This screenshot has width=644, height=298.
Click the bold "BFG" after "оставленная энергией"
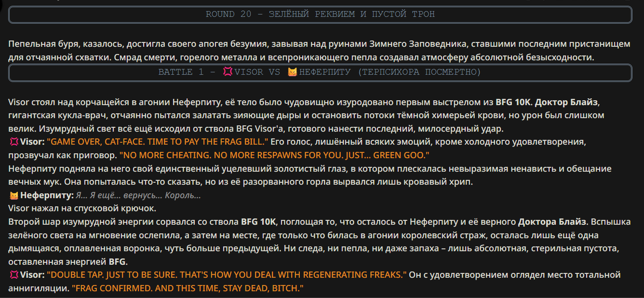[x=117, y=262]
